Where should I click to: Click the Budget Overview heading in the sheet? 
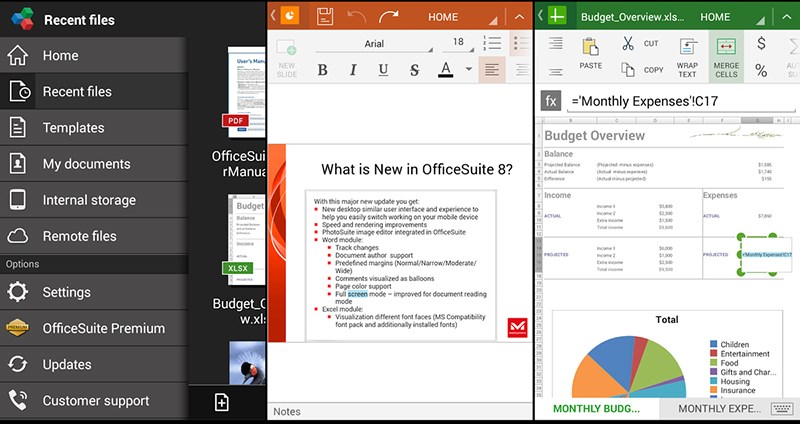[595, 136]
